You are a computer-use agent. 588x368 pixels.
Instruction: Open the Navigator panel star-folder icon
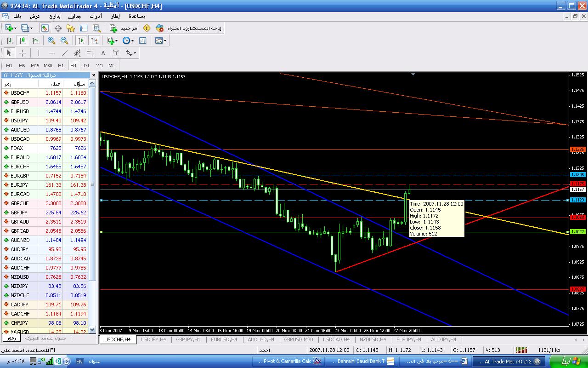click(71, 28)
